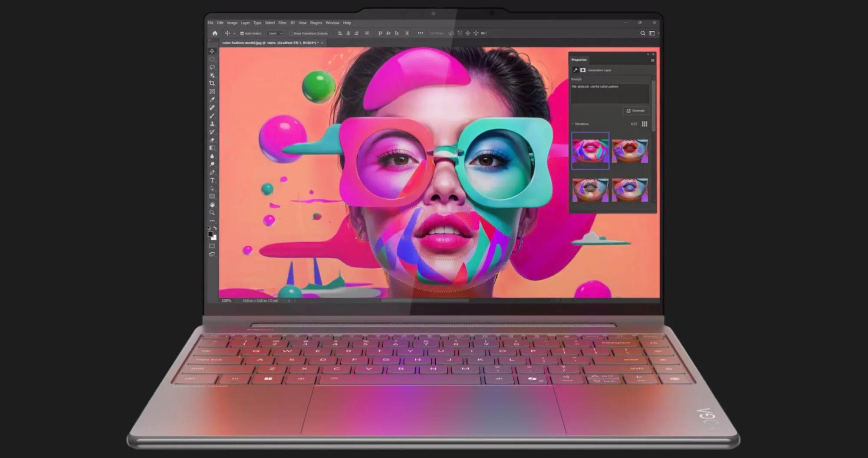Click the Photoshop Home icon
The height and width of the screenshot is (458, 868).
tap(215, 33)
